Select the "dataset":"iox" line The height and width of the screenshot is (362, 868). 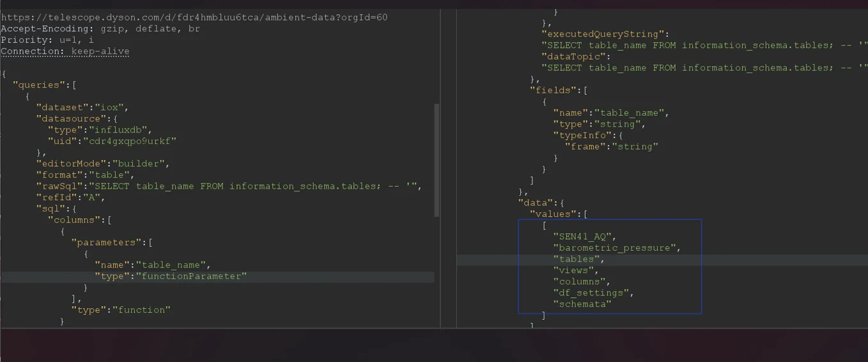point(82,107)
